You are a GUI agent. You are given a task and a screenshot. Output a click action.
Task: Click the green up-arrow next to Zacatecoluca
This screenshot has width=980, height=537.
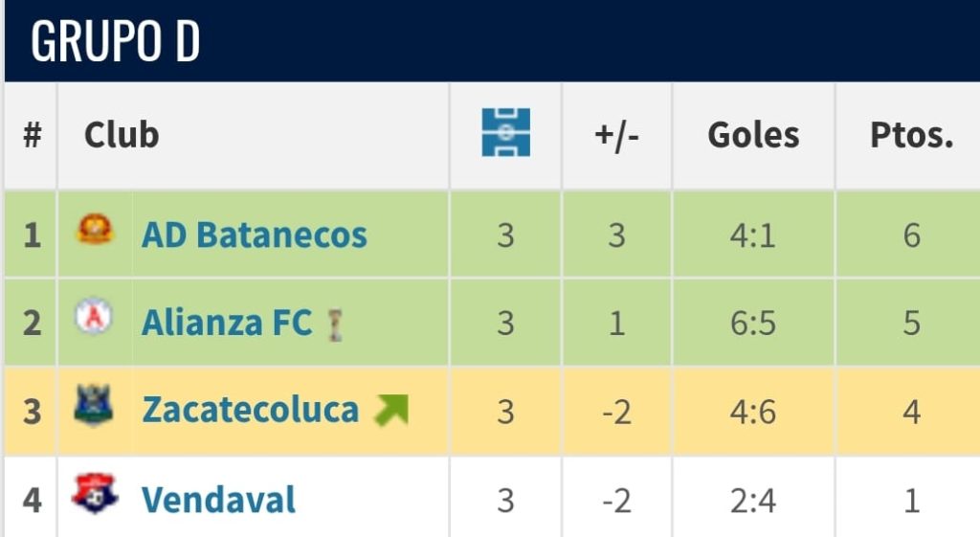(x=390, y=410)
